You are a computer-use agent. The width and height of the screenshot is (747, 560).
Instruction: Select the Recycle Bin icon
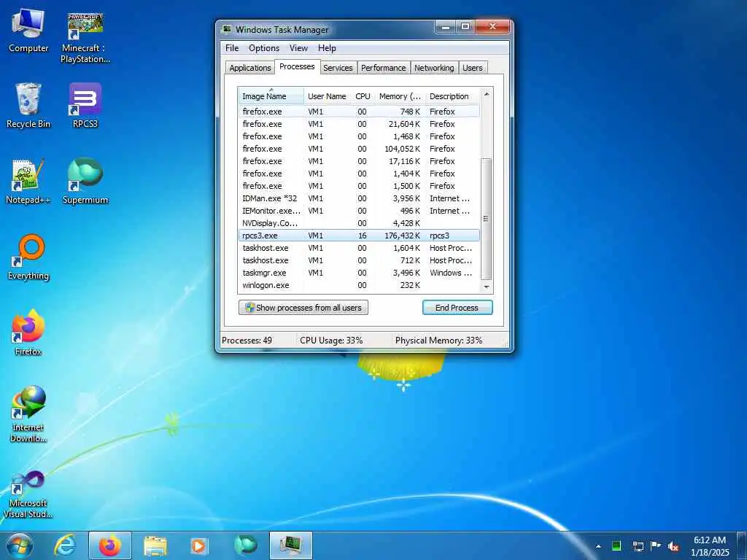28,106
